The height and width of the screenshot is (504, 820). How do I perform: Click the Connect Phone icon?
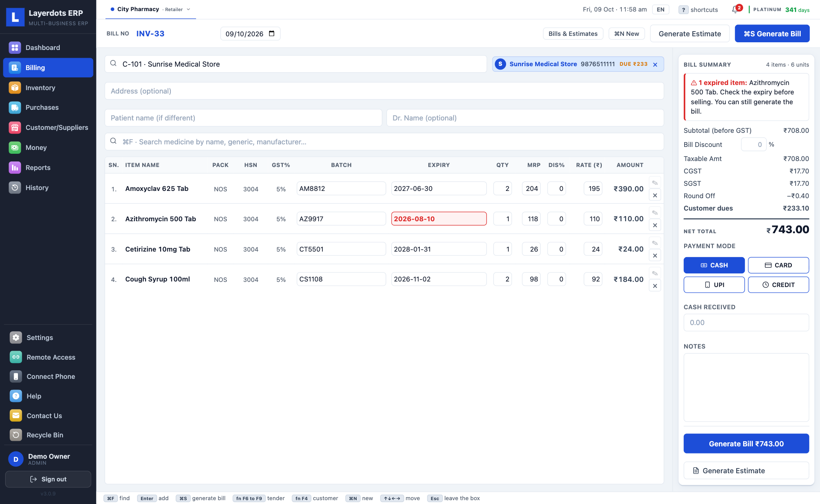(16, 377)
